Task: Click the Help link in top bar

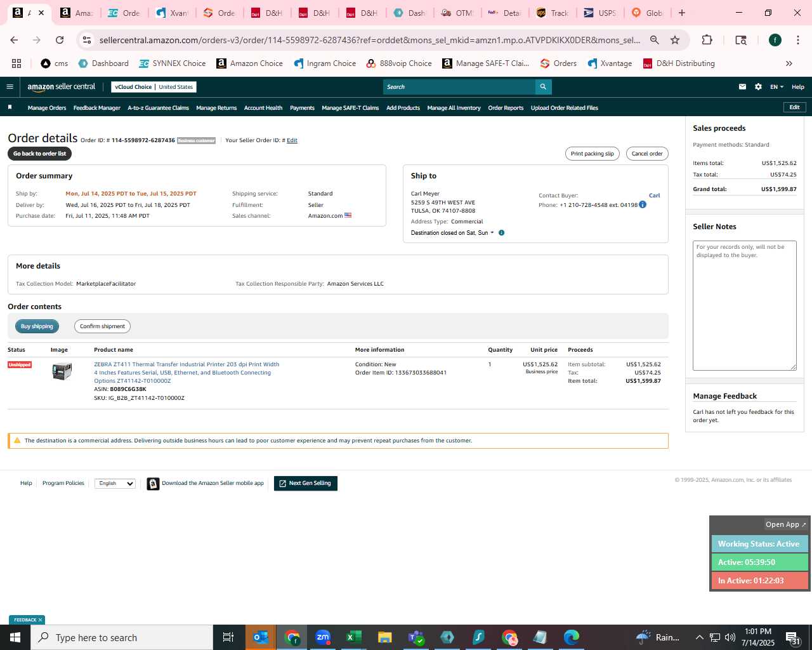Action: pos(798,87)
